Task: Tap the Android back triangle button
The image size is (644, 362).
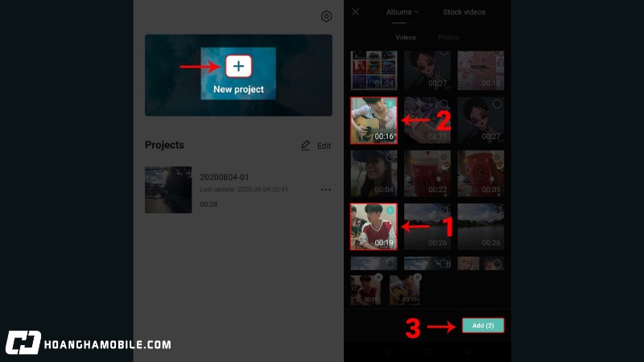Action: click(467, 352)
